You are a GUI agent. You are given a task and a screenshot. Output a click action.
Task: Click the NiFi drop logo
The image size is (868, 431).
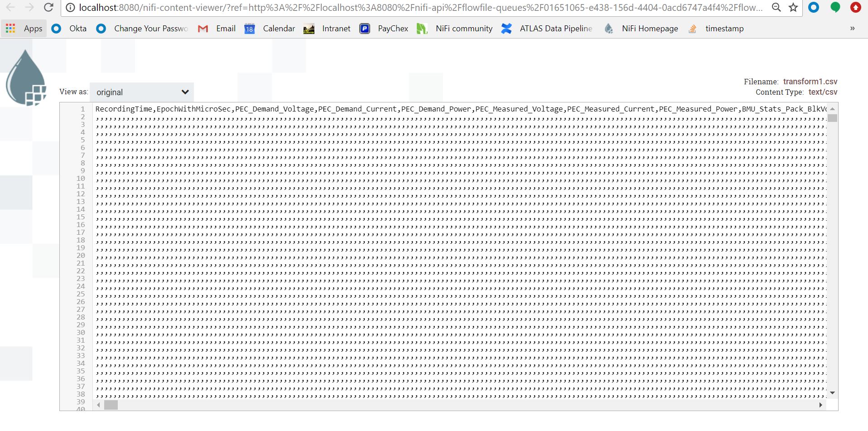pos(26,77)
